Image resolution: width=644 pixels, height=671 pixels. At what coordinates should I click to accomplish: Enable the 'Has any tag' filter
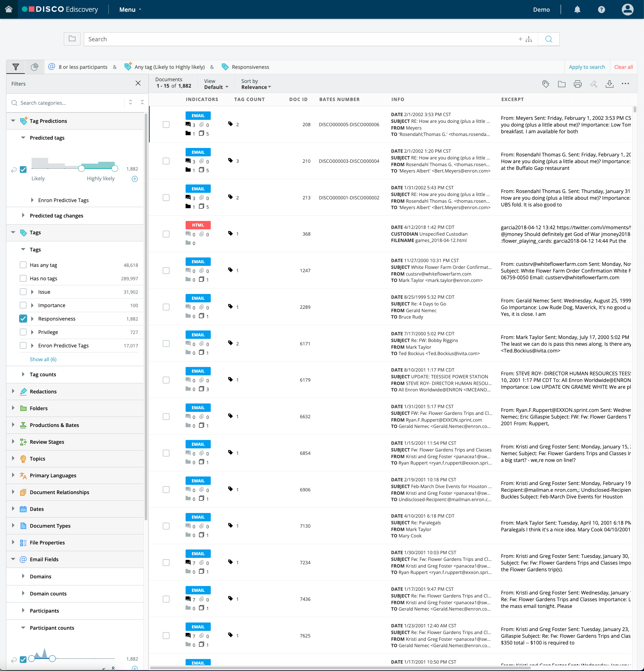pos(23,265)
